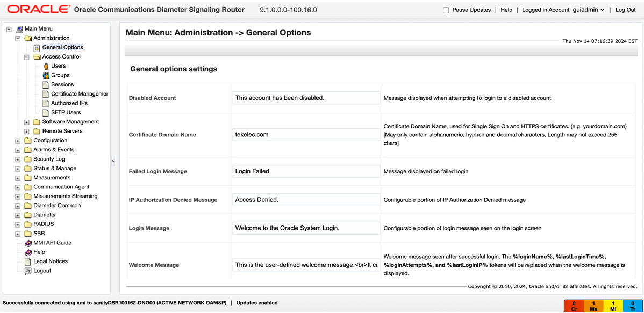644x313 pixels.
Task: Click the Configuration folder icon
Action: pos(27,141)
